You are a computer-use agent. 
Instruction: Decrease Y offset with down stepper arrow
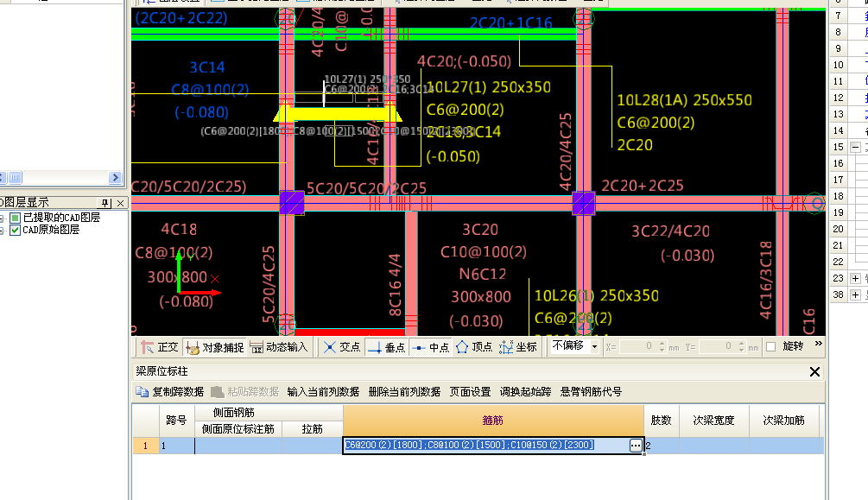741,351
